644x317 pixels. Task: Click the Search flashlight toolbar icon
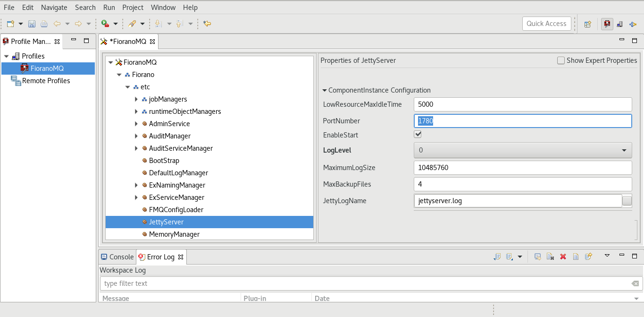coord(132,24)
